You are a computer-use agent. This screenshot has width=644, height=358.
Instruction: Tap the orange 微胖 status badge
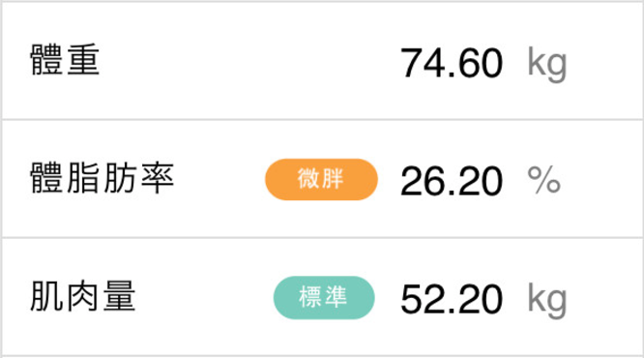tap(321, 179)
